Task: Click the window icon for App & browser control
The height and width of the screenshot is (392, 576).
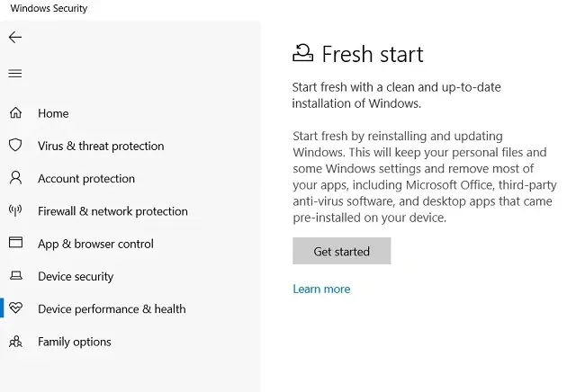Action: point(15,242)
